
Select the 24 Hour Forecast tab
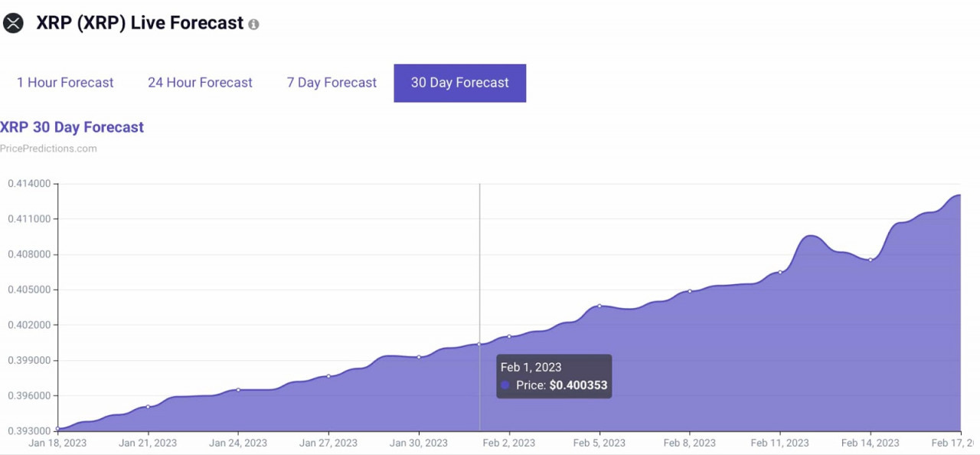[x=200, y=83]
